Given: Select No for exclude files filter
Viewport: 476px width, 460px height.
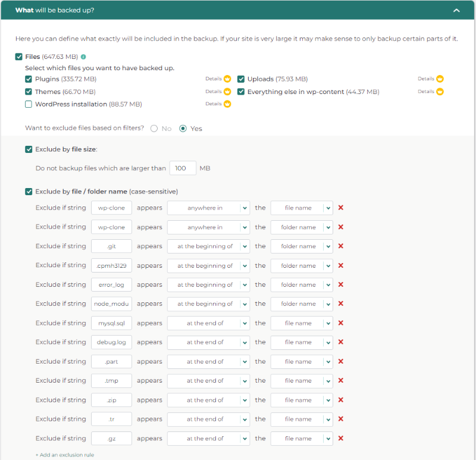Looking at the screenshot, I should [154, 129].
